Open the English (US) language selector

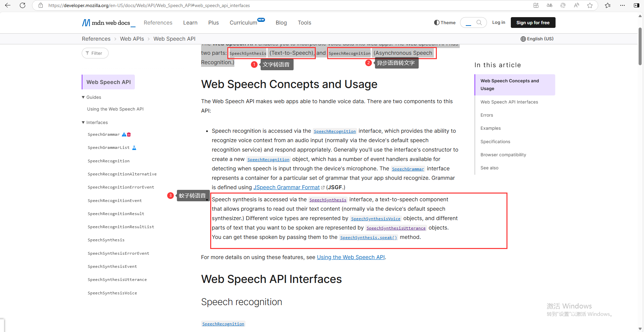(x=537, y=39)
